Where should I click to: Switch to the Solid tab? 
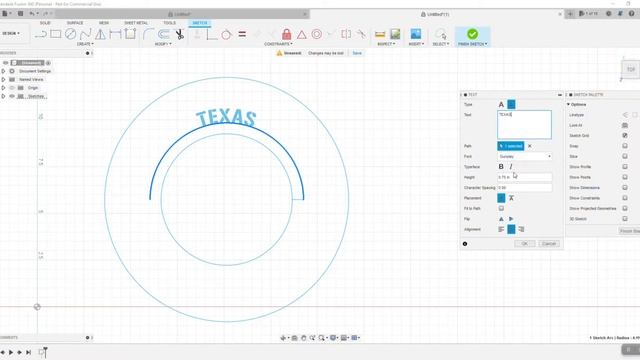(x=45, y=23)
